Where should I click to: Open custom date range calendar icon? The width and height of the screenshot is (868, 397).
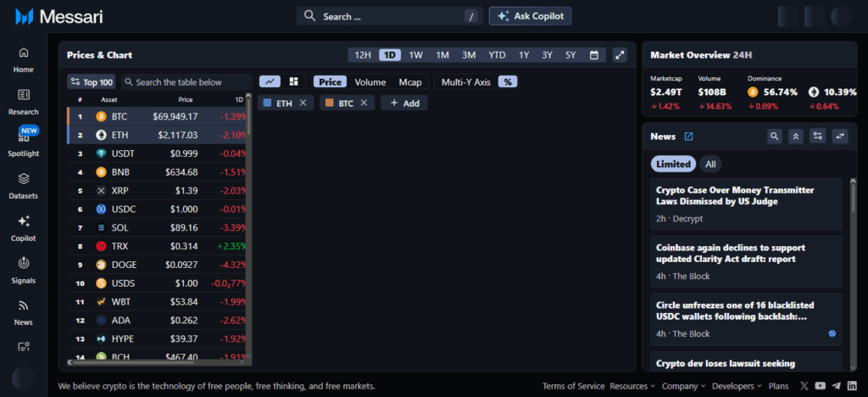pyautogui.click(x=594, y=55)
